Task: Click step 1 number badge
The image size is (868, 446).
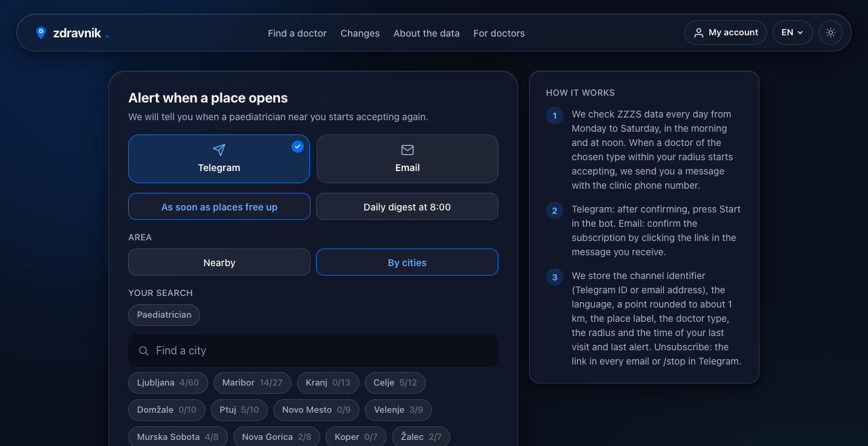Action: tap(555, 115)
